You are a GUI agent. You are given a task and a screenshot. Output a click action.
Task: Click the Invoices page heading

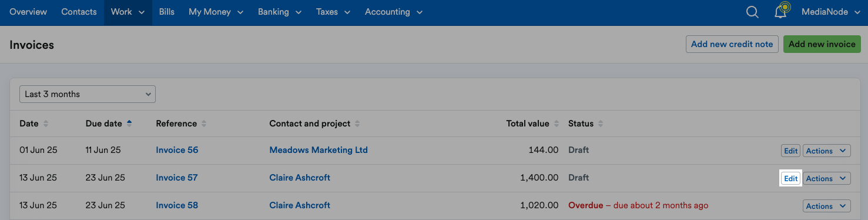[32, 45]
